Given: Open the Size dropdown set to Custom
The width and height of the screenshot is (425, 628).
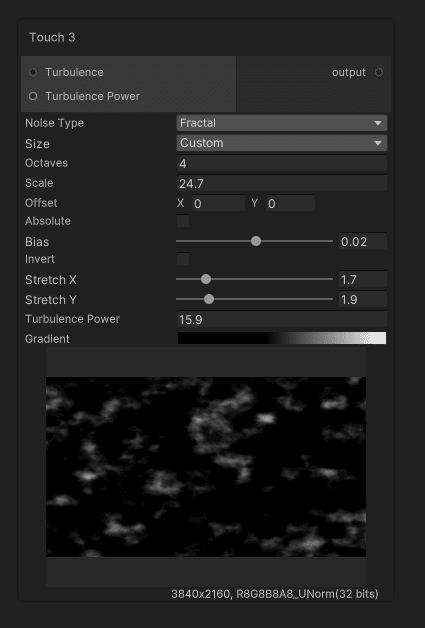Looking at the screenshot, I should pyautogui.click(x=282, y=143).
